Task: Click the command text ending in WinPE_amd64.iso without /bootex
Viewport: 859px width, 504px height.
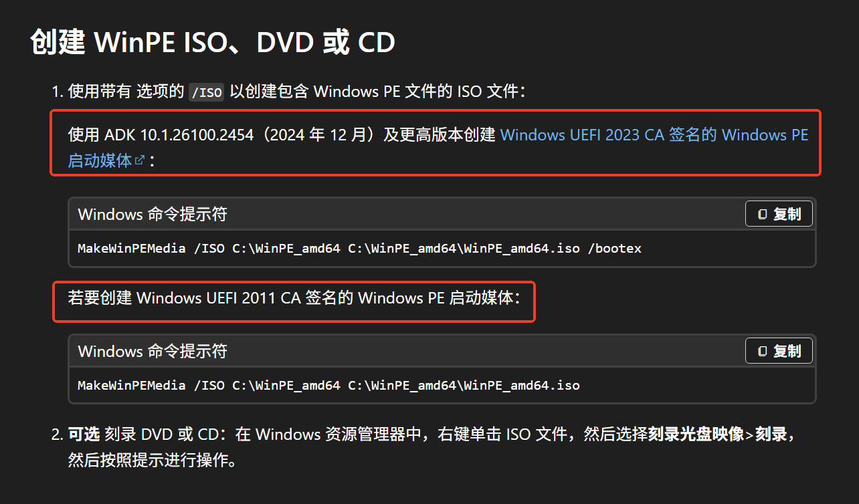Action: tap(328, 385)
